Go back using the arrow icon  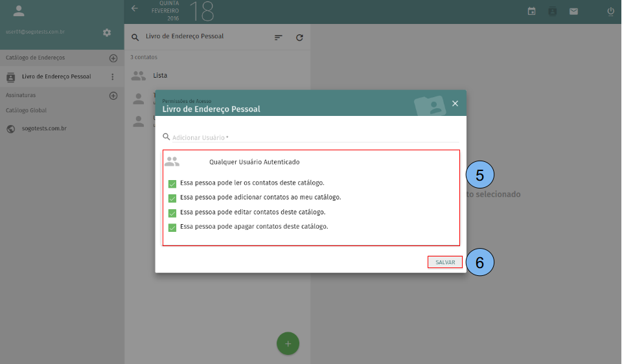pos(135,8)
